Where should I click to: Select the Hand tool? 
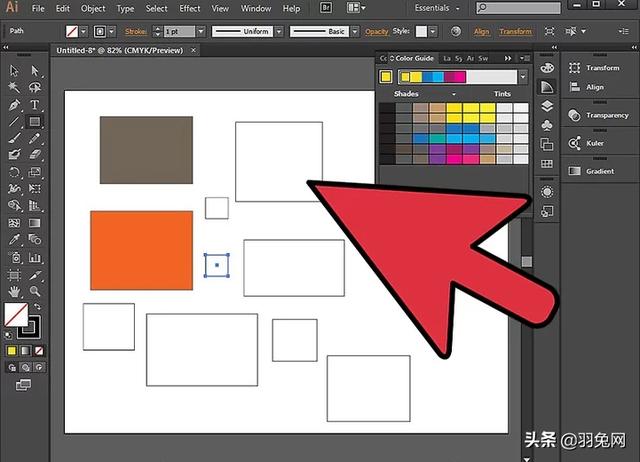click(x=14, y=292)
